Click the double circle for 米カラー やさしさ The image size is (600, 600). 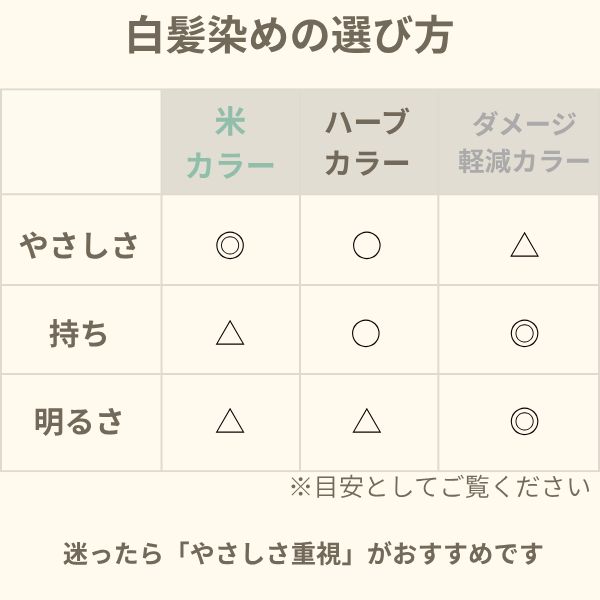pyautogui.click(x=230, y=245)
